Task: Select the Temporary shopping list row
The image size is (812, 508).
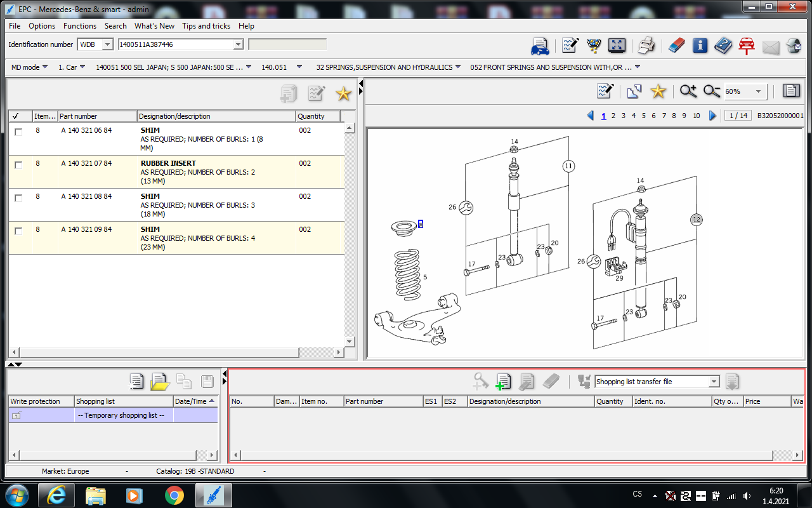Action: [x=113, y=415]
